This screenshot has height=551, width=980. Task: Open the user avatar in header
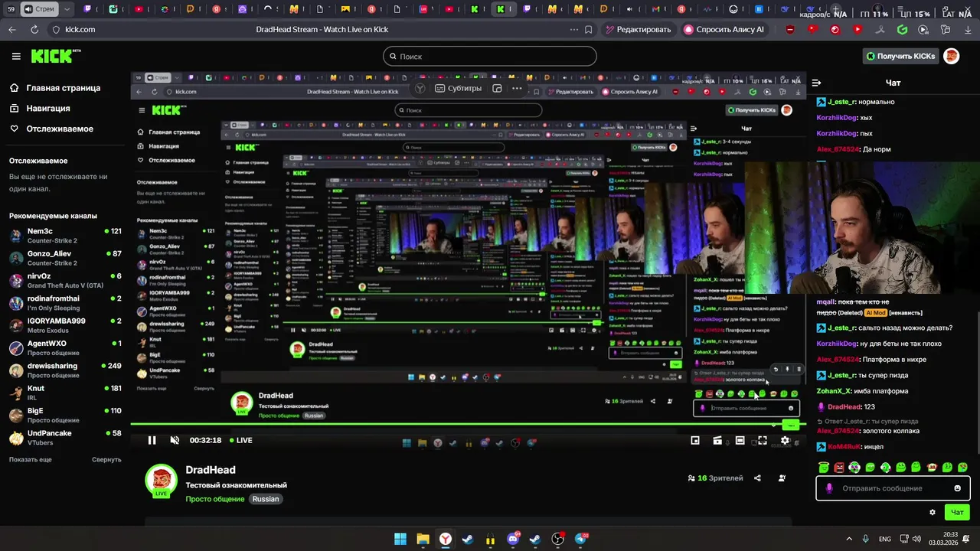coord(951,56)
